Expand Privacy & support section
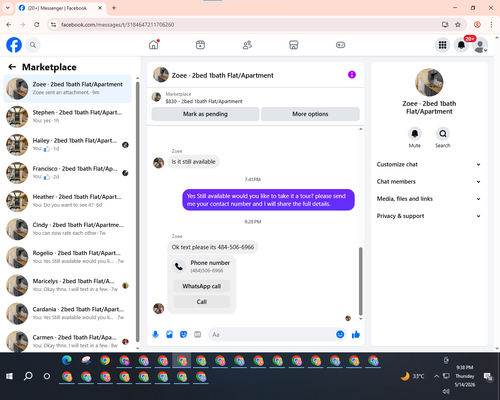The image size is (500, 400). pyautogui.click(x=429, y=216)
